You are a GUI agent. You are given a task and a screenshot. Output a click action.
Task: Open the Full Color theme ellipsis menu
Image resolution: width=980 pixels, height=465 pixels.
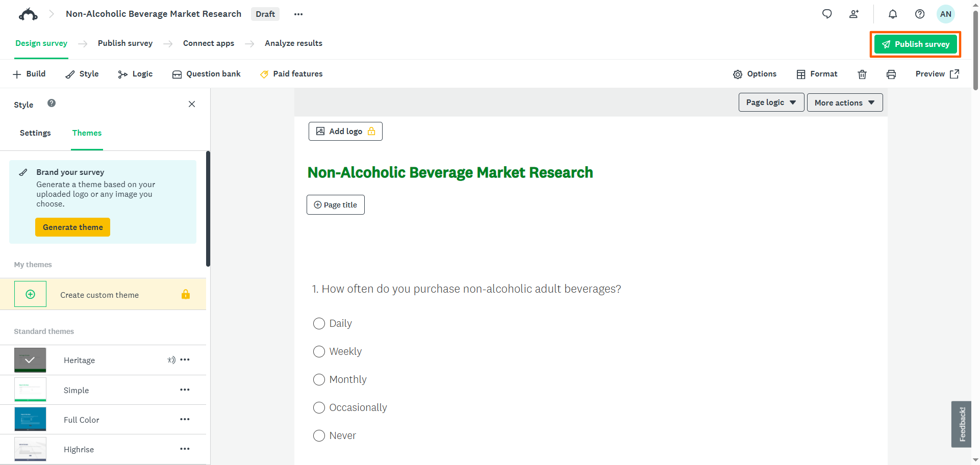click(185, 420)
